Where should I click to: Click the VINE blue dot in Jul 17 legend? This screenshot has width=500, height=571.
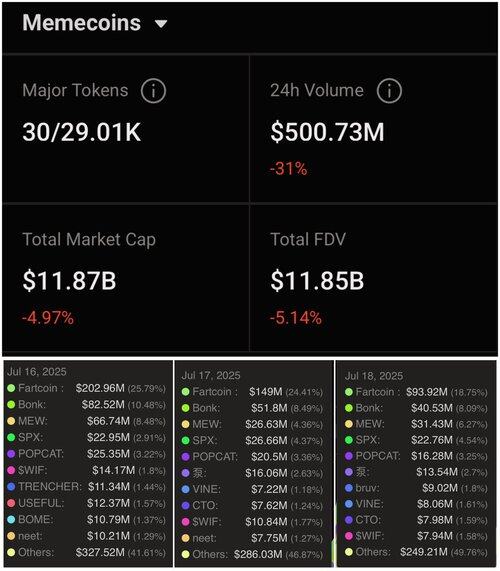pos(186,489)
